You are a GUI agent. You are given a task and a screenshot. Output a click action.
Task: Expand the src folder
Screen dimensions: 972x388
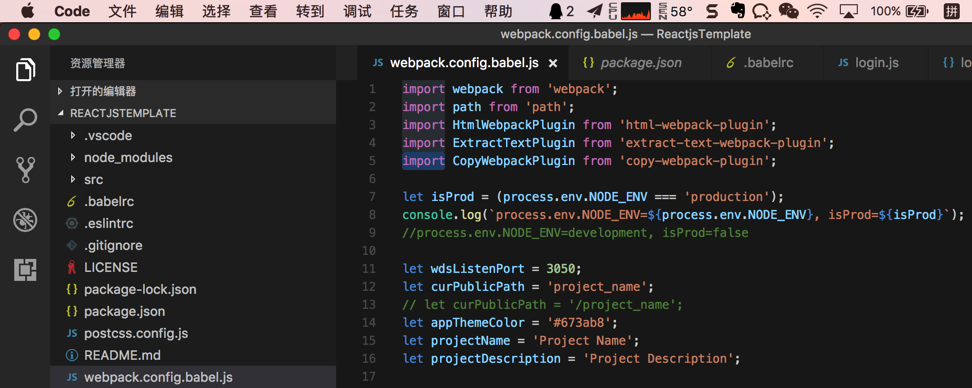click(x=73, y=180)
